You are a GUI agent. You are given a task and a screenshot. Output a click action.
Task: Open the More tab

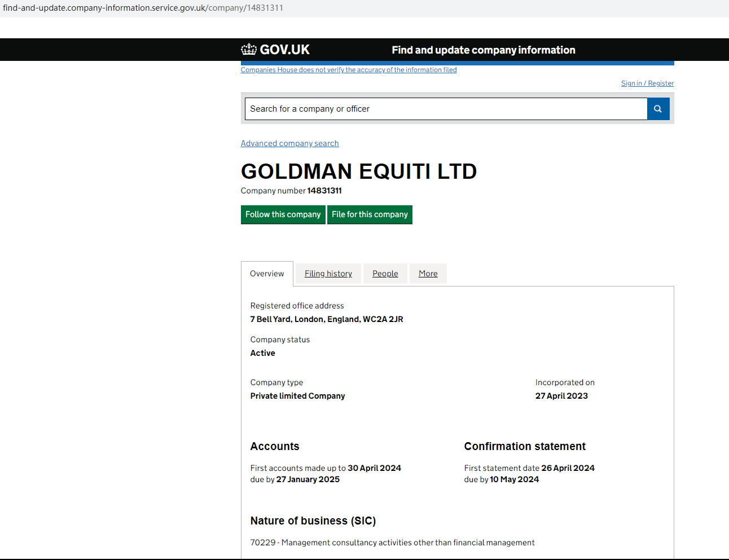tap(428, 274)
